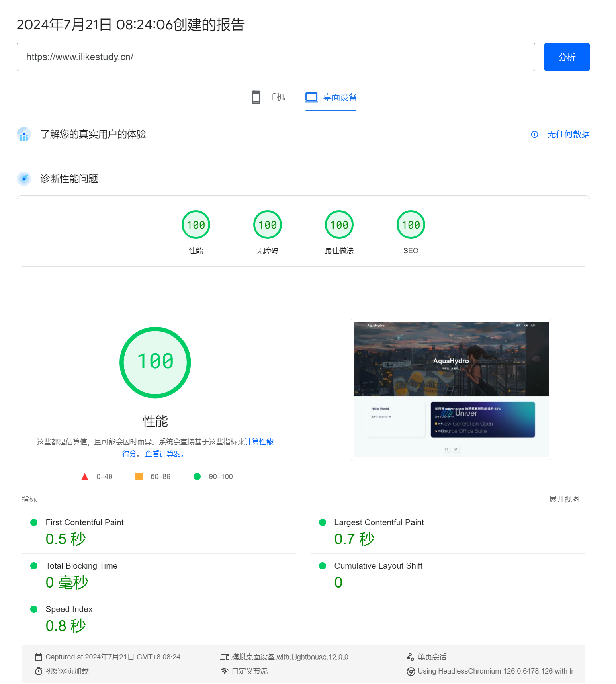The image size is (616, 684).
Task: Expand the Largest Contentful Paint metric
Action: (379, 522)
